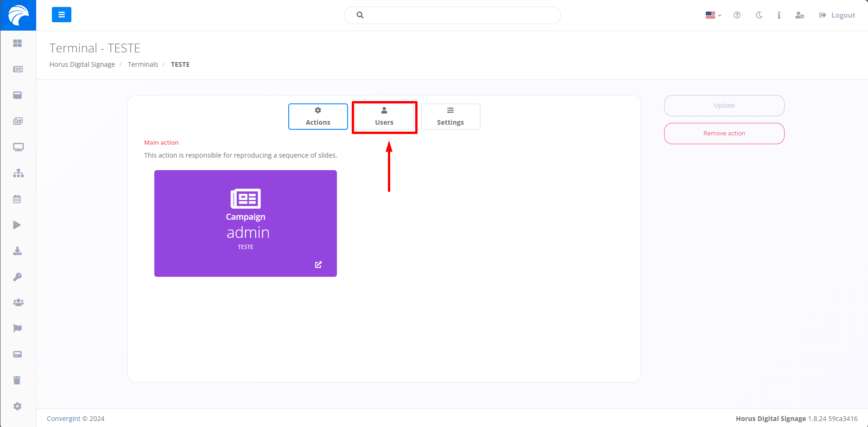Open the download icon in sidebar
This screenshot has width=868, height=427.
[18, 251]
